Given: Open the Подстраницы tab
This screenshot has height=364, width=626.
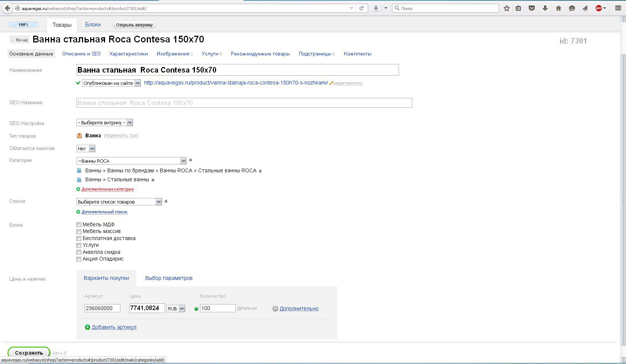Looking at the screenshot, I should pos(317,54).
